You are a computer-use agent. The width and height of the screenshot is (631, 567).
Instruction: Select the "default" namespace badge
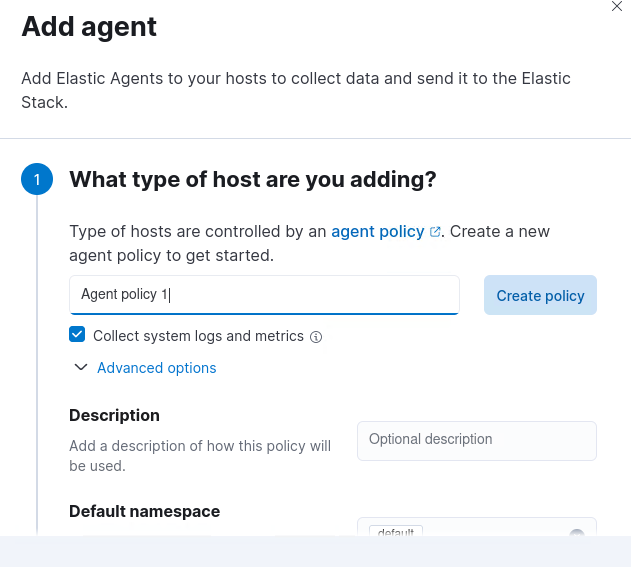click(x=396, y=531)
